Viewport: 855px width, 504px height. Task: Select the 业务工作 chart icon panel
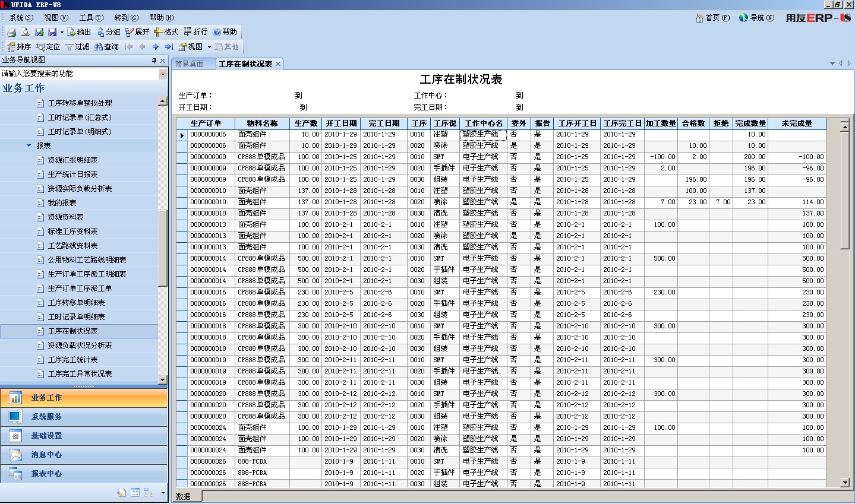pyautogui.click(x=84, y=398)
